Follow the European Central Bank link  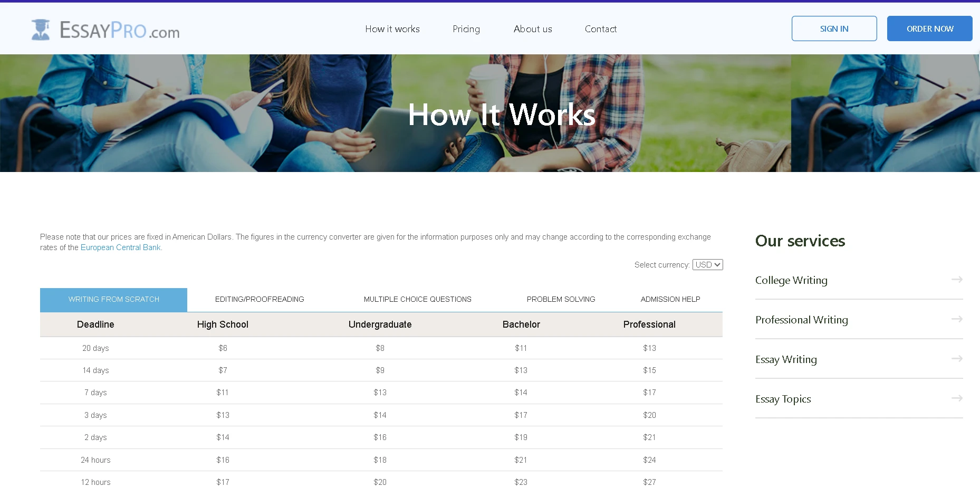point(120,247)
